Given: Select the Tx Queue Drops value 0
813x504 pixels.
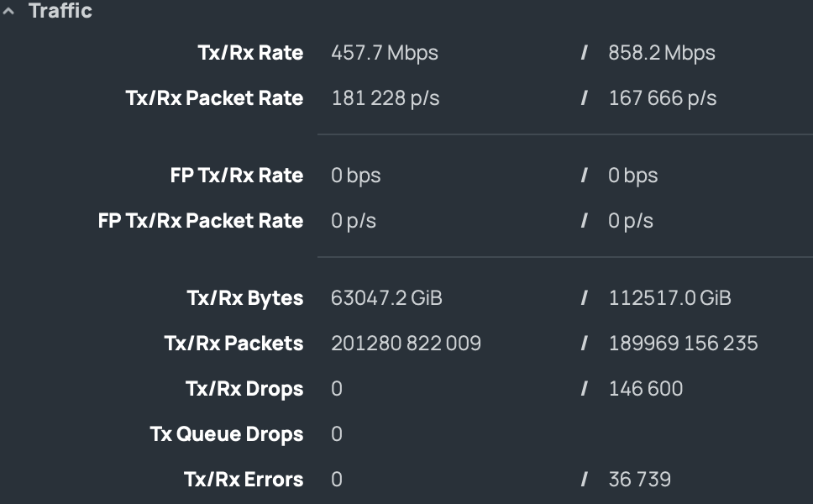Looking at the screenshot, I should [x=337, y=434].
